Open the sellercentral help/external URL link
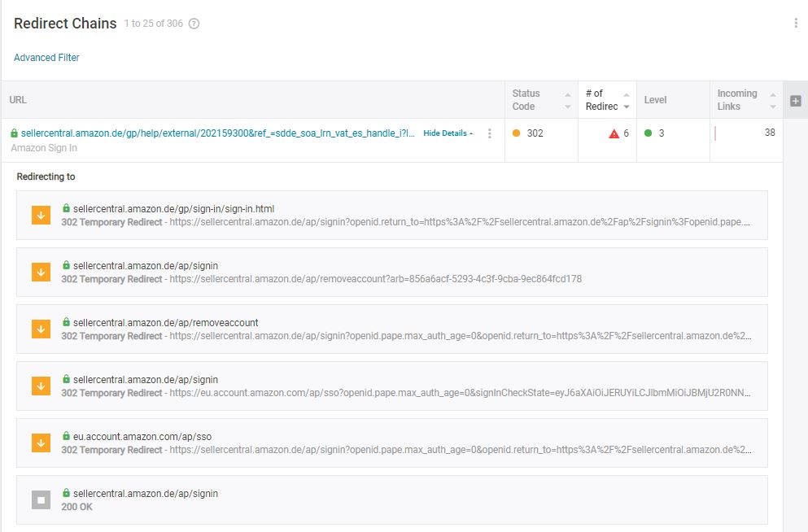Image resolution: width=808 pixels, height=532 pixels. coord(217,133)
